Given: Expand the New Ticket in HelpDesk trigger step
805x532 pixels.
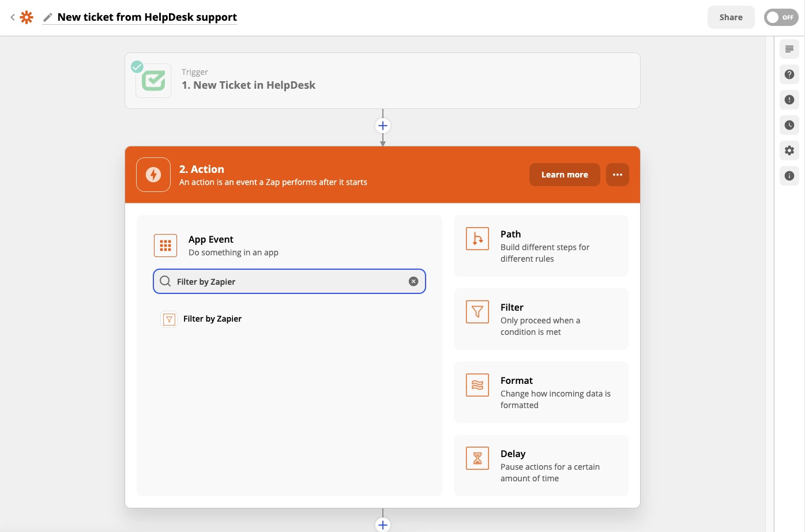Looking at the screenshot, I should pyautogui.click(x=382, y=81).
